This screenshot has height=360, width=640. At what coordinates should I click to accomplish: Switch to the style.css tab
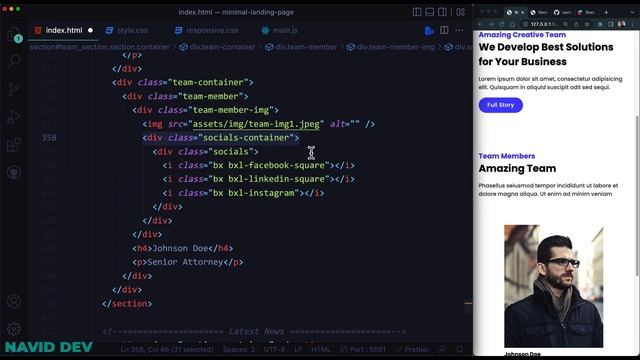pyautogui.click(x=127, y=30)
